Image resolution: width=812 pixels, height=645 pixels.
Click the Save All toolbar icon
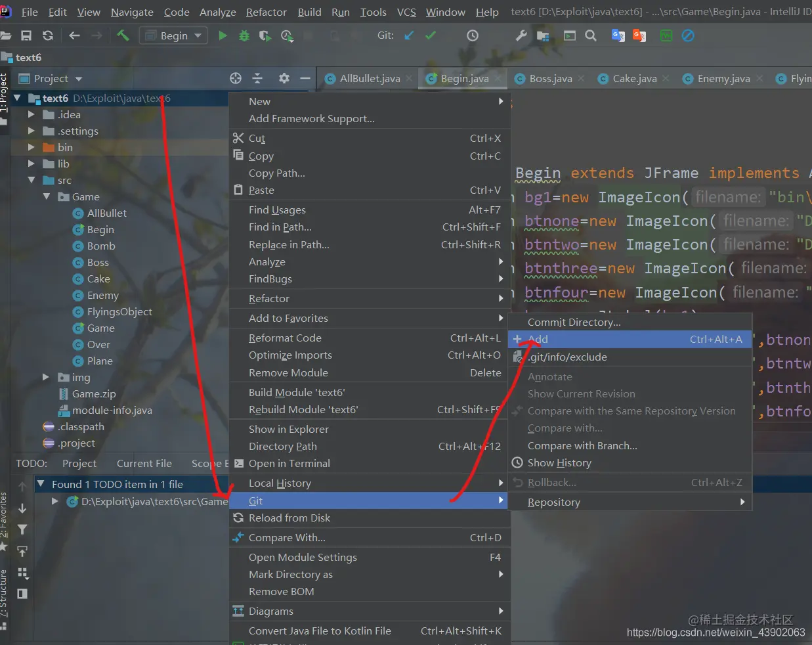(26, 35)
